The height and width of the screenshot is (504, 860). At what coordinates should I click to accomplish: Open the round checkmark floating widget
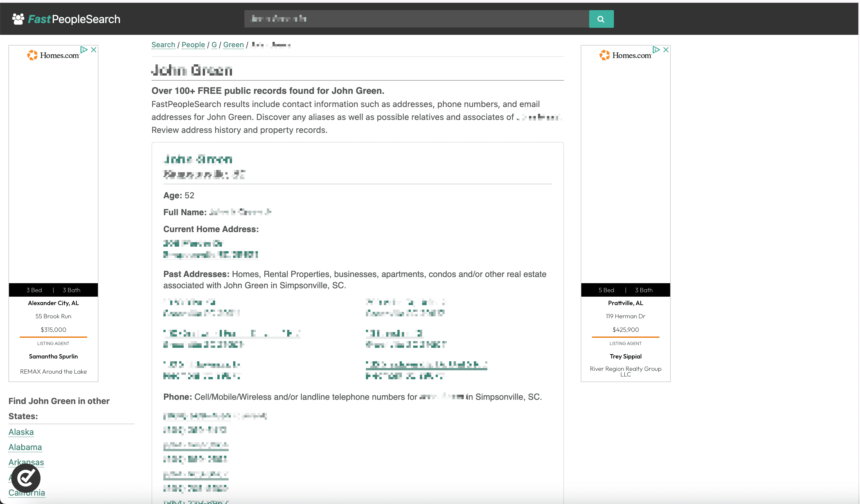pos(26,478)
